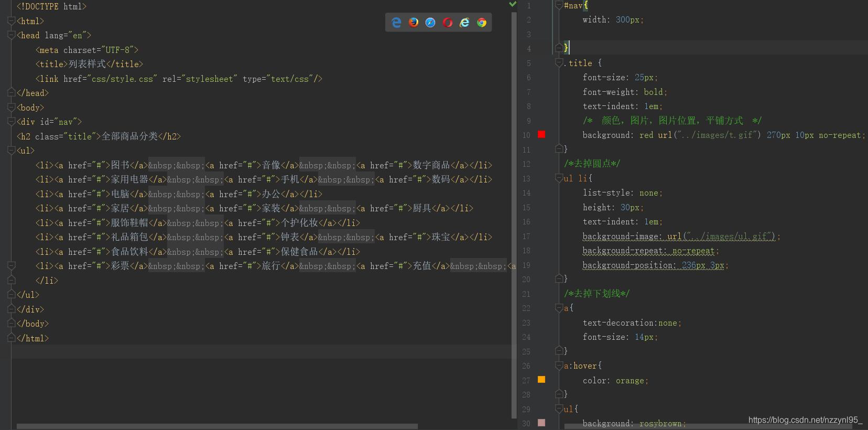The image size is (868, 430).
Task: Collapse the .title CSS rule
Action: click(559, 63)
